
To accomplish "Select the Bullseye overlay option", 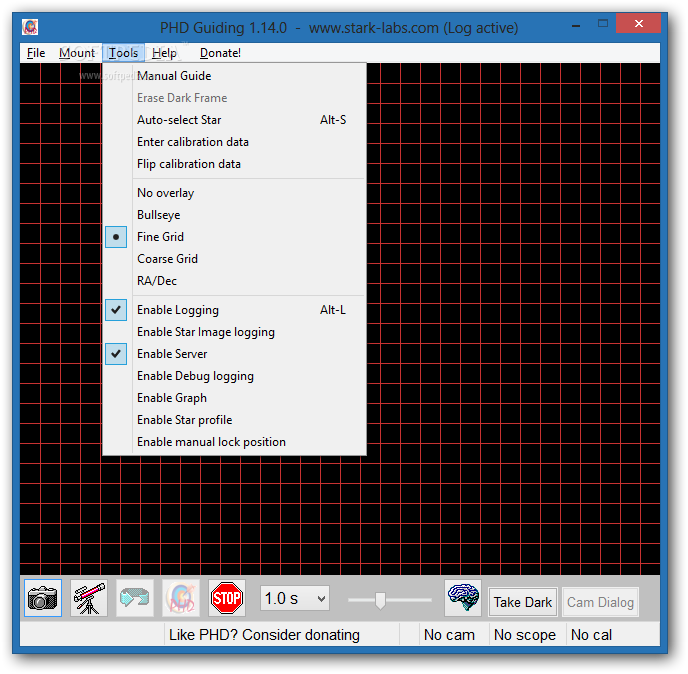I will 235,215.
